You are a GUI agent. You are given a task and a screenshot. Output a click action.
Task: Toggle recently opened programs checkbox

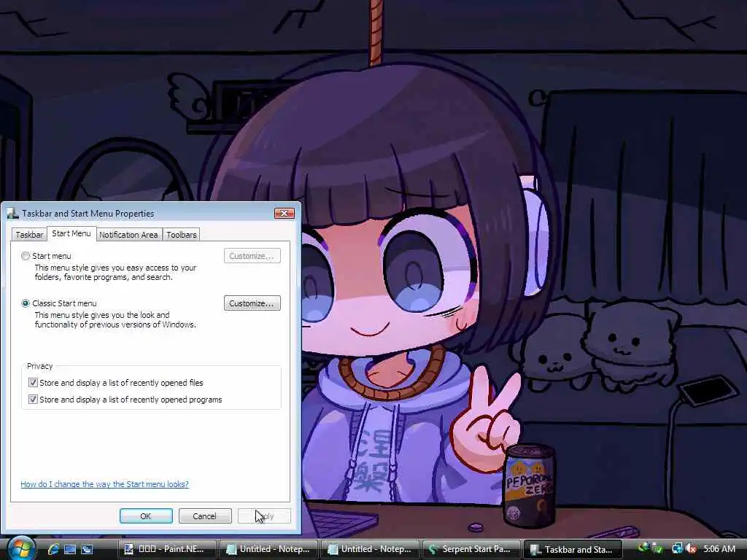point(33,399)
